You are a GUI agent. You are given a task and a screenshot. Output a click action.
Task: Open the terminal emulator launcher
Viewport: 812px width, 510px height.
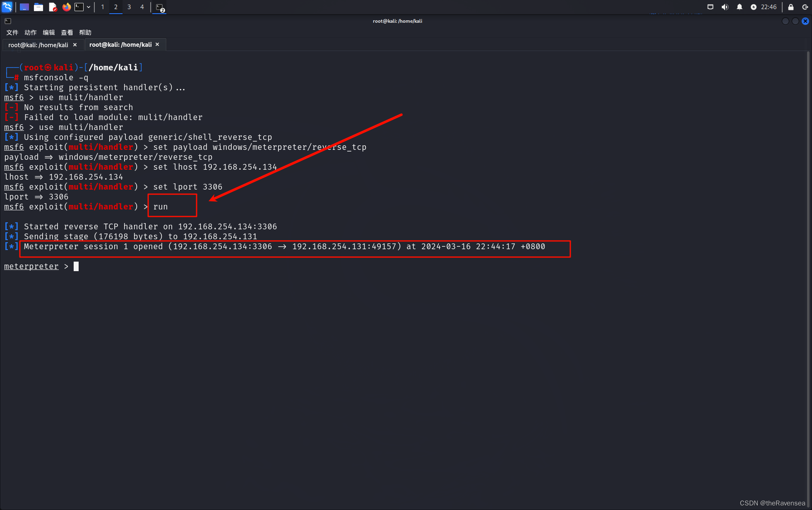pyautogui.click(x=79, y=7)
